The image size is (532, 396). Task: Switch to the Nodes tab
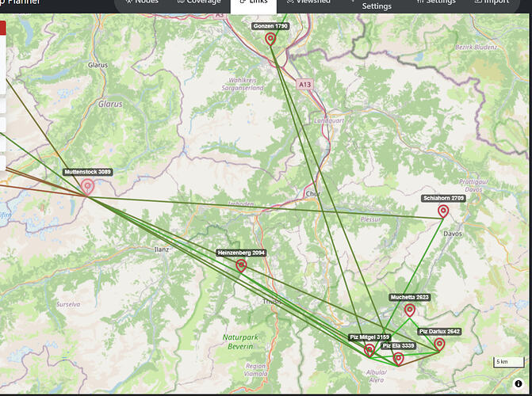pyautogui.click(x=142, y=2)
